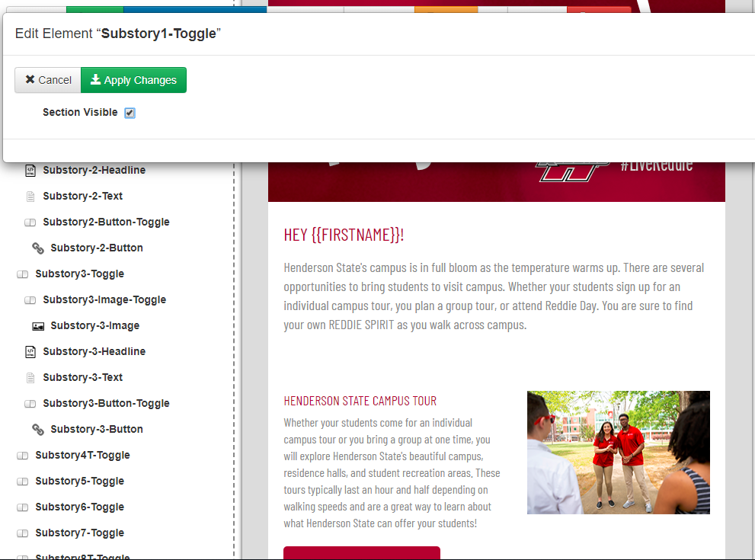The image size is (755, 560).
Task: Click the Substory-3-Image picture icon
Action: point(38,326)
